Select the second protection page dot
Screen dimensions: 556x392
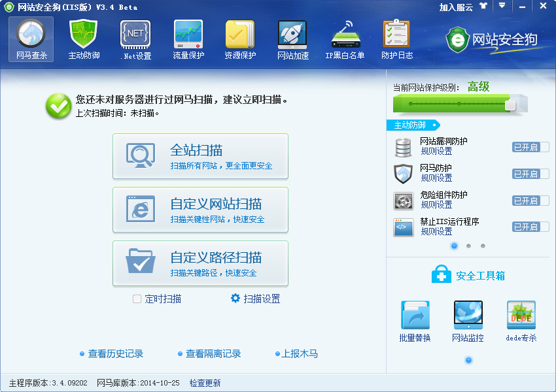click(x=468, y=246)
